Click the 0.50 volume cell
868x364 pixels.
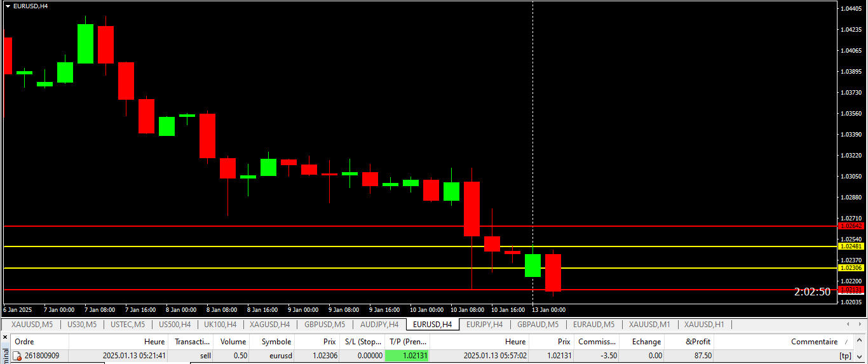click(x=240, y=356)
